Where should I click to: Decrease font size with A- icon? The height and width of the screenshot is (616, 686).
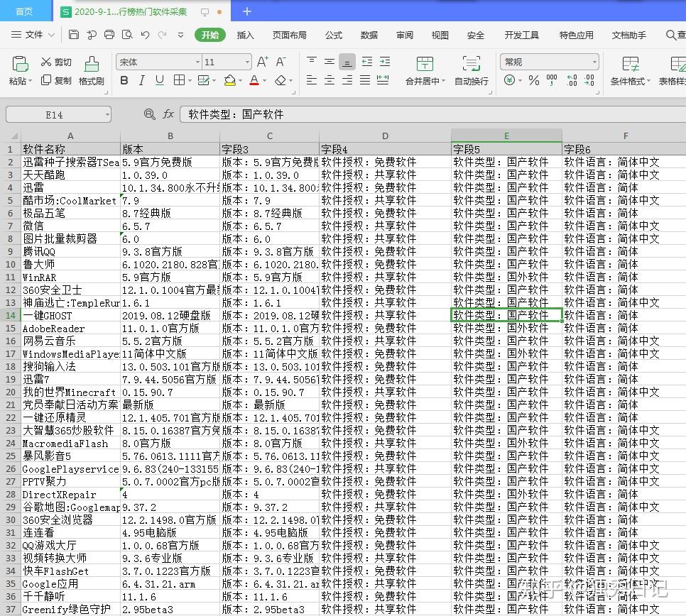[281, 62]
